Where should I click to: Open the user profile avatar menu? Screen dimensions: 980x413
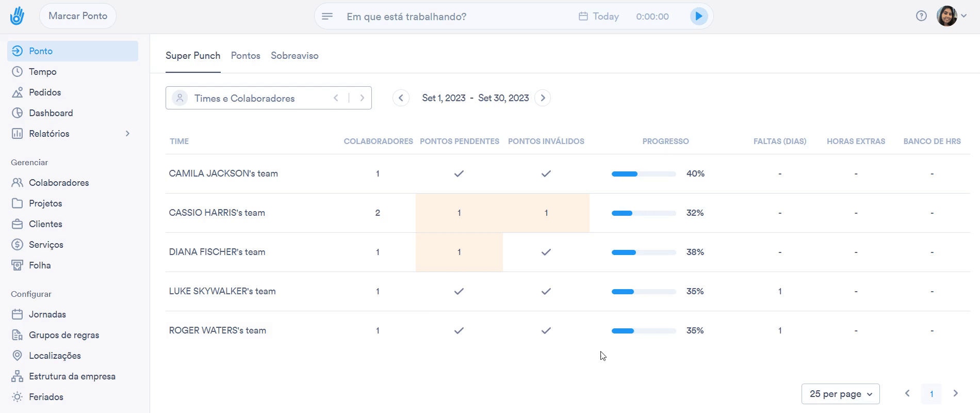click(x=947, y=16)
